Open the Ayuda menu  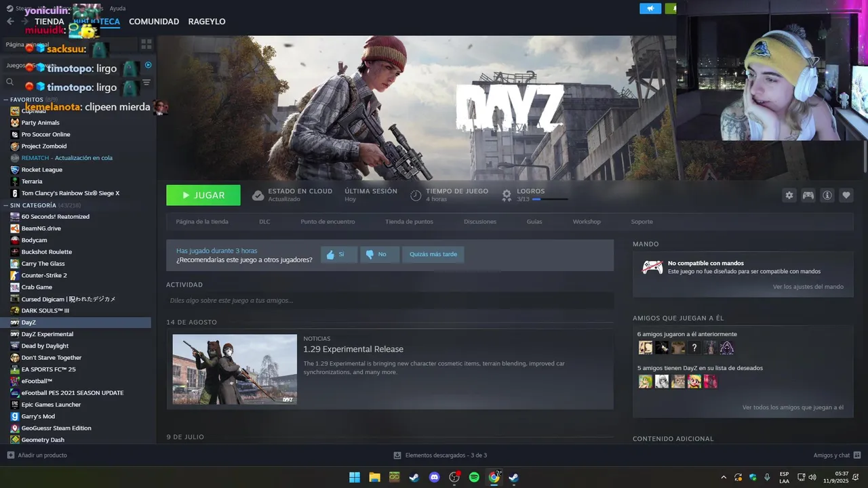(118, 8)
